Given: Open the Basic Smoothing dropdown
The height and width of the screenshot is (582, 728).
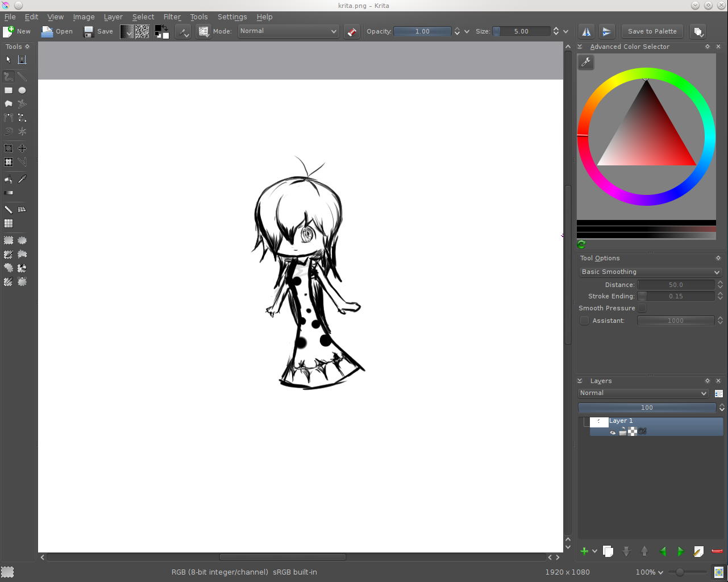Looking at the screenshot, I should click(650, 272).
